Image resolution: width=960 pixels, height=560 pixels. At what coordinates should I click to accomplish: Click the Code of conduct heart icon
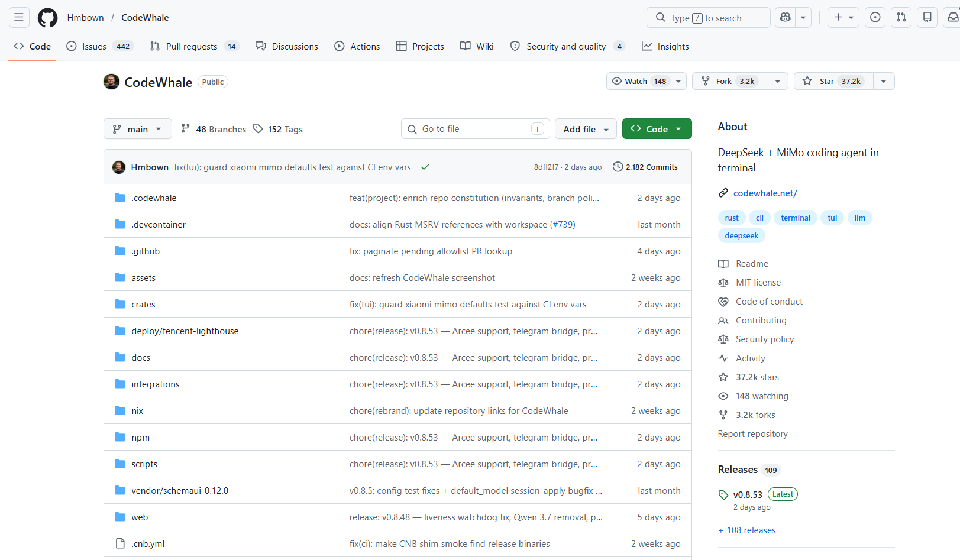point(723,302)
